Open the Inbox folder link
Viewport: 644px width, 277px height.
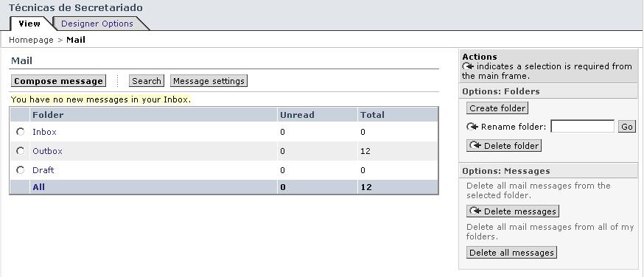(44, 132)
